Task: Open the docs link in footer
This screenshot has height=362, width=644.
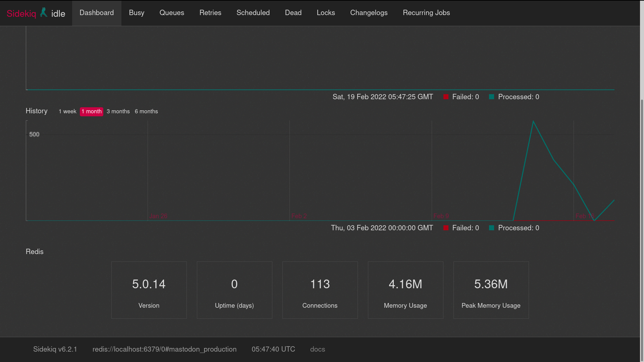Action: pos(317,349)
